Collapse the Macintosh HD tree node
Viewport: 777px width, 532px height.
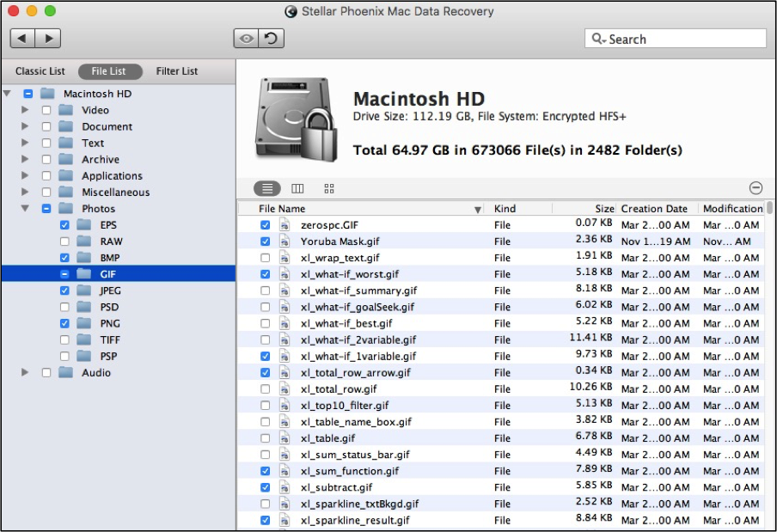point(7,93)
